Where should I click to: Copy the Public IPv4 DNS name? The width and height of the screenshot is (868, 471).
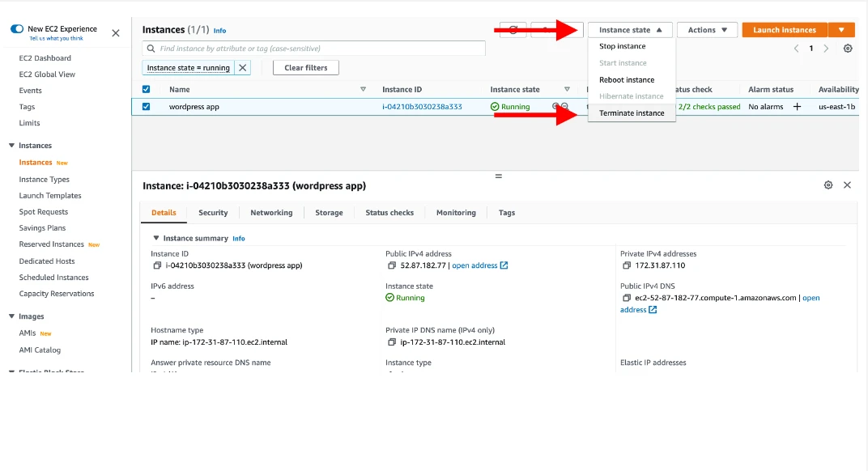(627, 298)
